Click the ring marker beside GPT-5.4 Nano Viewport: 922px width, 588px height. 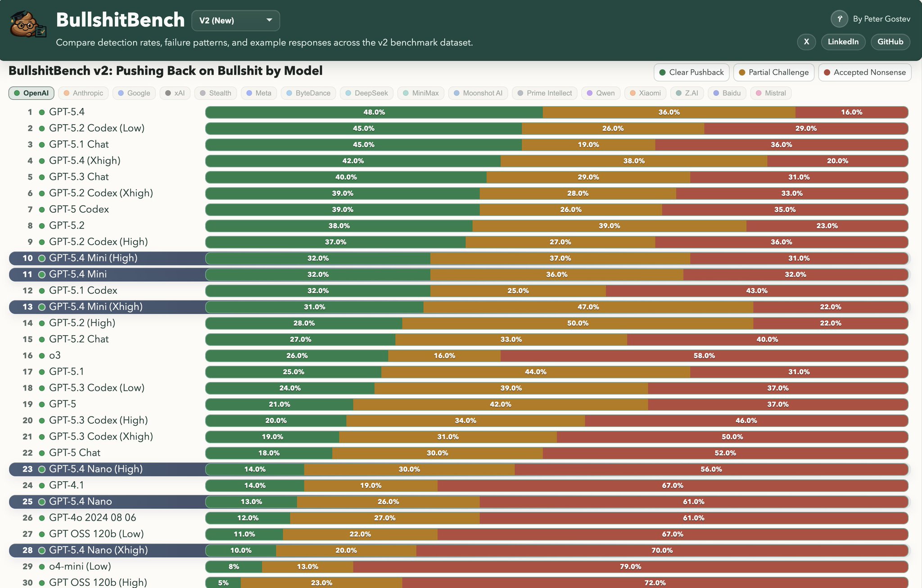(42, 502)
